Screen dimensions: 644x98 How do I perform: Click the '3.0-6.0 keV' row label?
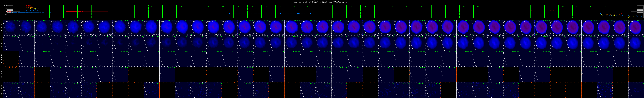[x=1, y=28]
